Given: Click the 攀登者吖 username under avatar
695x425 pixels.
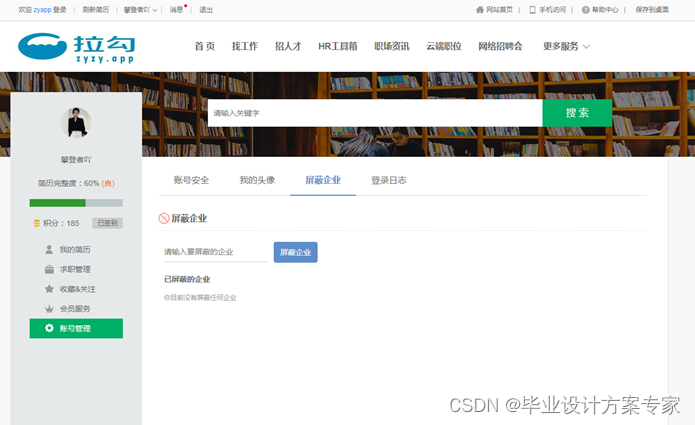Looking at the screenshot, I should tap(76, 160).
